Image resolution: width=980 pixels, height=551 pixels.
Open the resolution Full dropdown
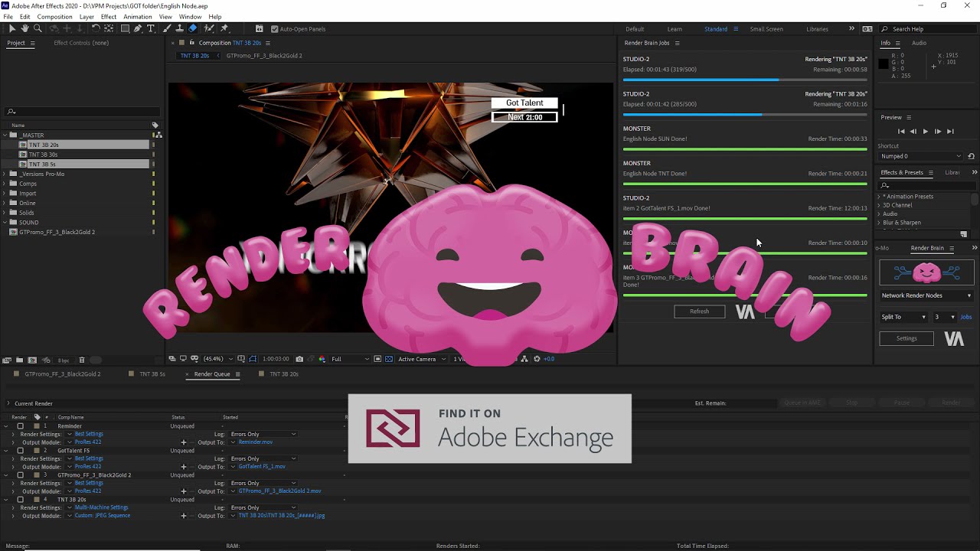[350, 359]
